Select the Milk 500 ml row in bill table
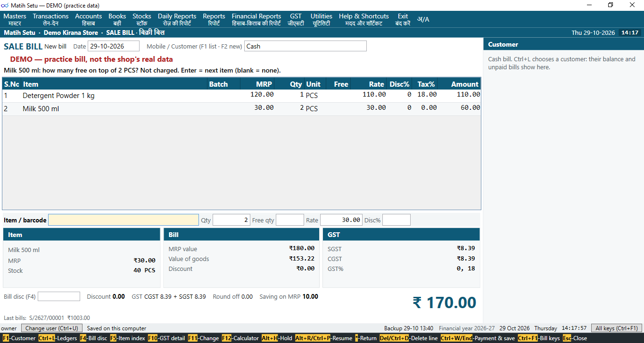 pos(241,109)
